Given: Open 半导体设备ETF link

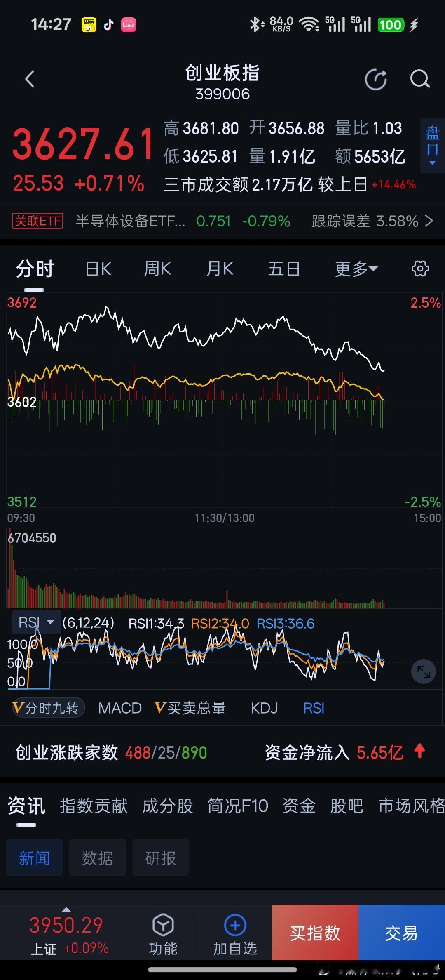Looking at the screenshot, I should [x=131, y=221].
